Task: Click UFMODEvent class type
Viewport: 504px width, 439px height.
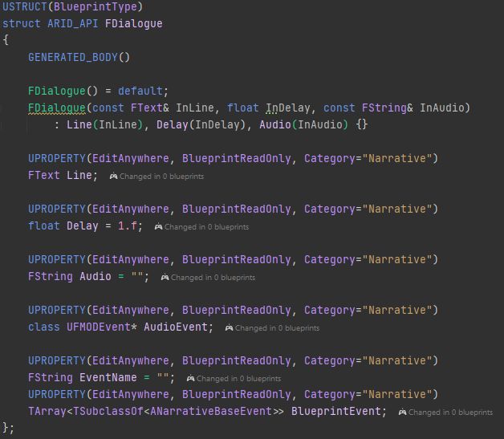Action: 99,327
